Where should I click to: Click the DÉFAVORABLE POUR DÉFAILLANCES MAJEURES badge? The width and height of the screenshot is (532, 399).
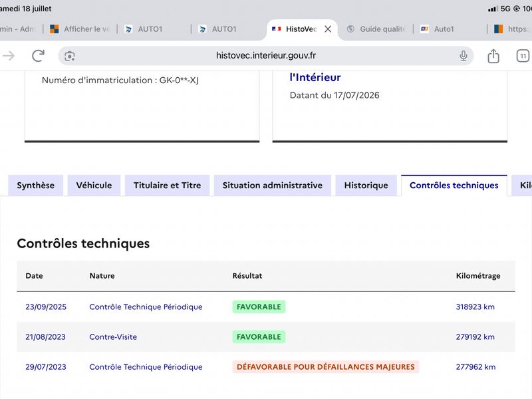[326, 367]
